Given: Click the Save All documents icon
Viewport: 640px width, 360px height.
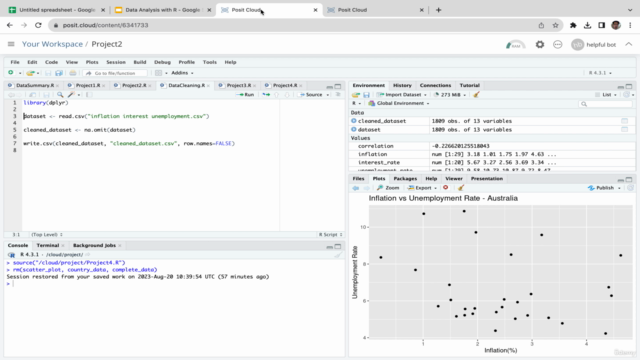Looking at the screenshot, I should pyautogui.click(x=59, y=73).
